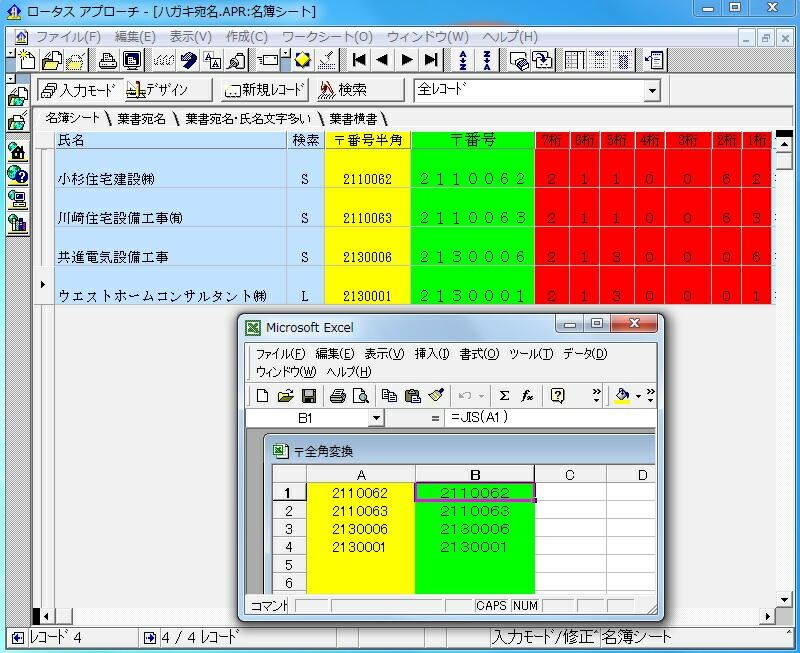This screenshot has height=653, width=800.
Task: Click the ウエストホームコンサルタント㈱ name cell
Action: [x=171, y=286]
